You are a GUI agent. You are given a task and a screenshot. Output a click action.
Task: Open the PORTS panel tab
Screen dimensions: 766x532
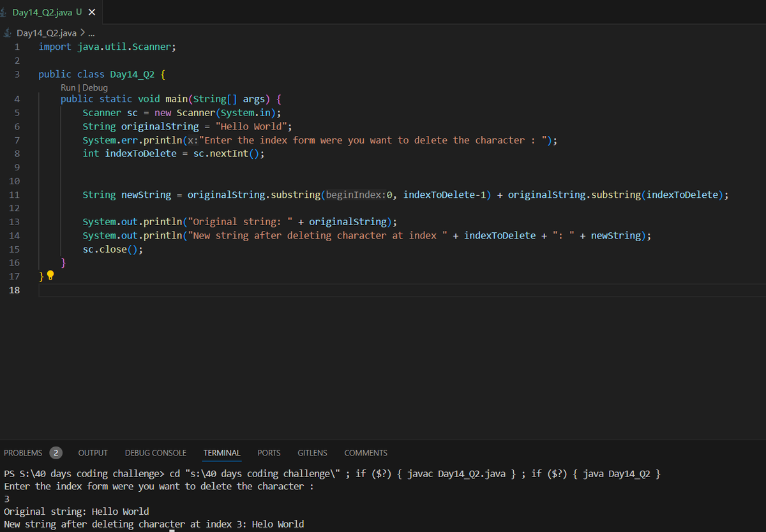[269, 453]
